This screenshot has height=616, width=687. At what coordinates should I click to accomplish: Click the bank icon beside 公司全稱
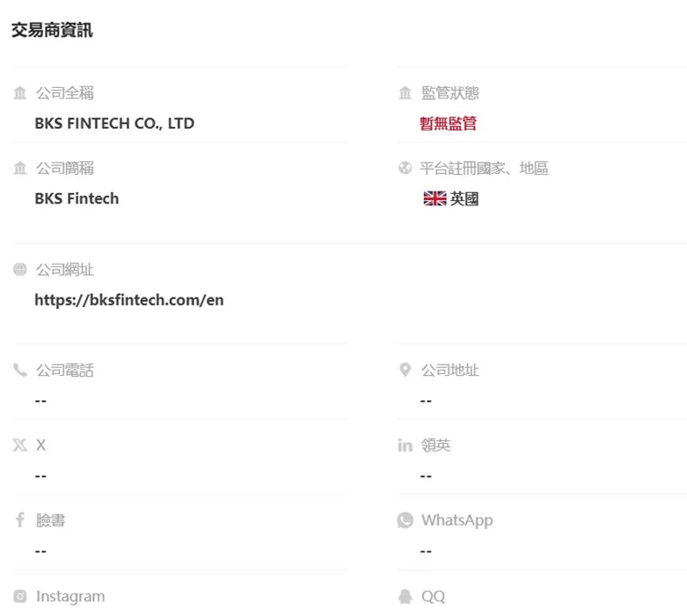20,93
